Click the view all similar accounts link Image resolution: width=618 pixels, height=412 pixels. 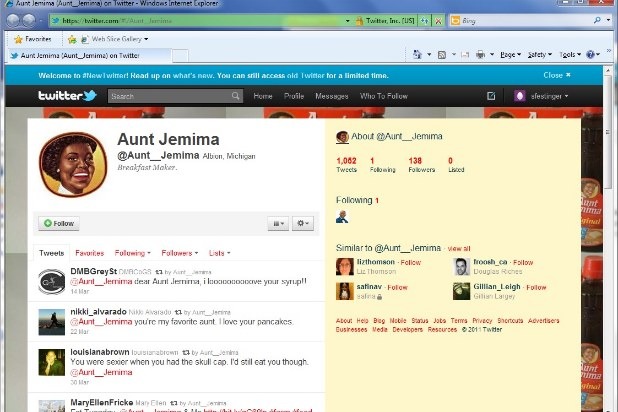pyautogui.click(x=459, y=247)
